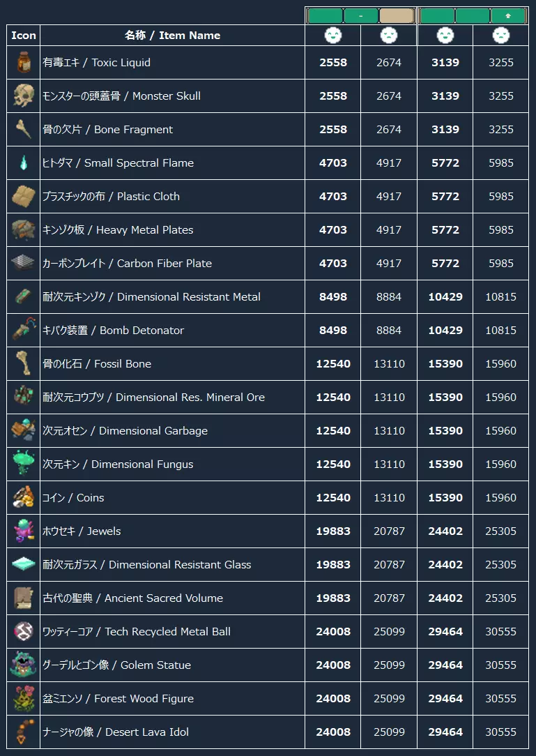Click the Toxic Liquid bottle icon
Viewport: 536px width, 756px height.
coord(23,63)
